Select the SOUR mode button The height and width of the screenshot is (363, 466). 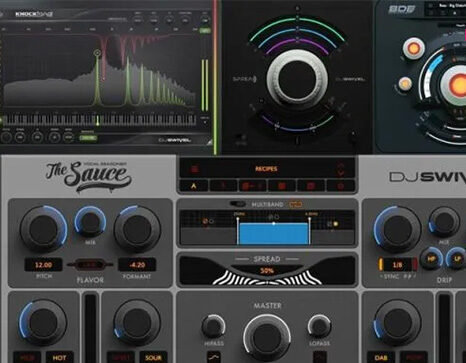click(153, 358)
